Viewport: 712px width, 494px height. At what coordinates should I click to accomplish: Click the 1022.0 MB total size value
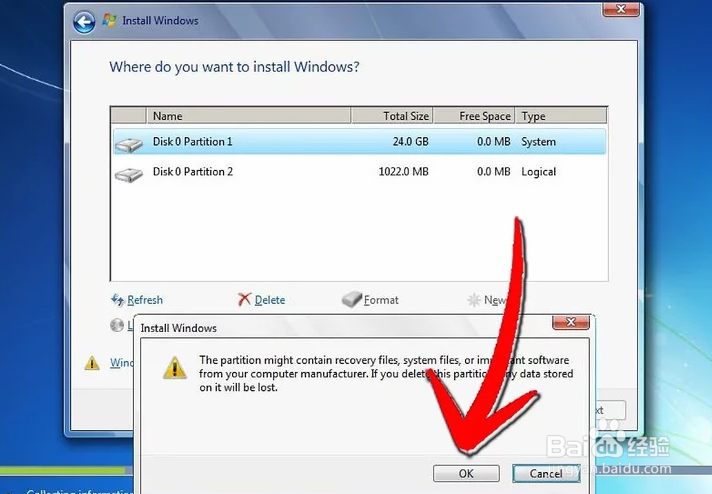coord(403,172)
